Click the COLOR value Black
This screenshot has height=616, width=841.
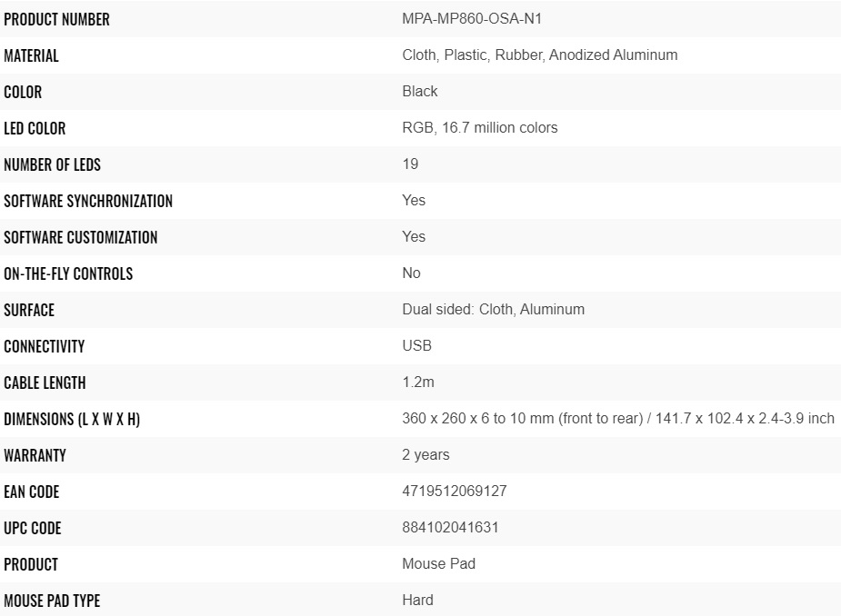click(419, 91)
